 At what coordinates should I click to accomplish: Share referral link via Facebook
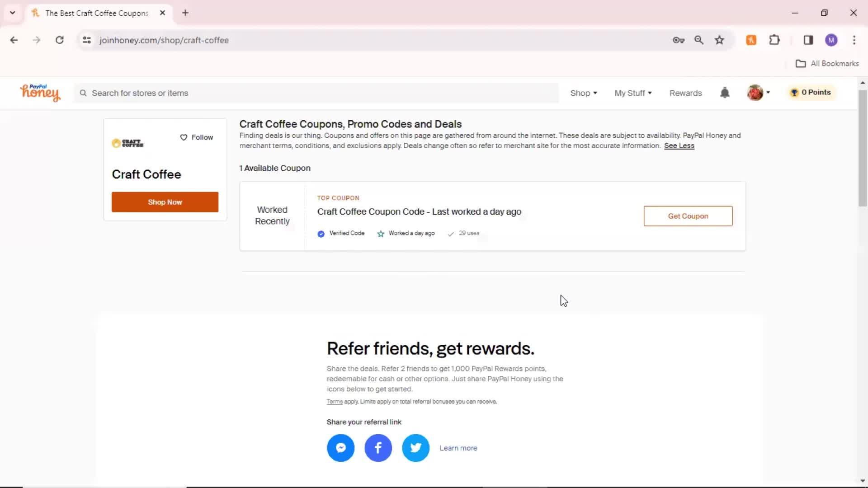(378, 448)
